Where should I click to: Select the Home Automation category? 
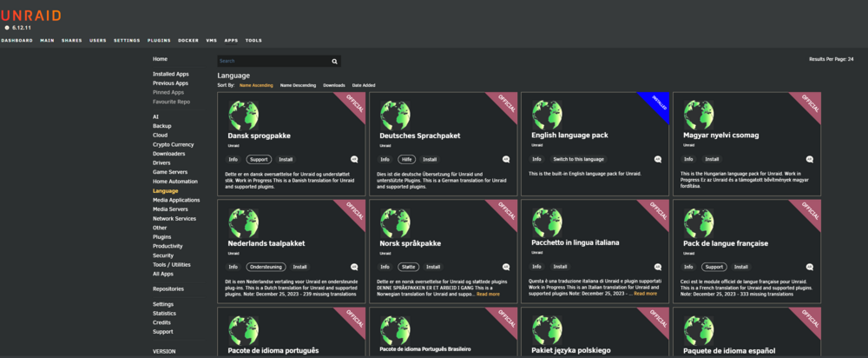coord(175,182)
